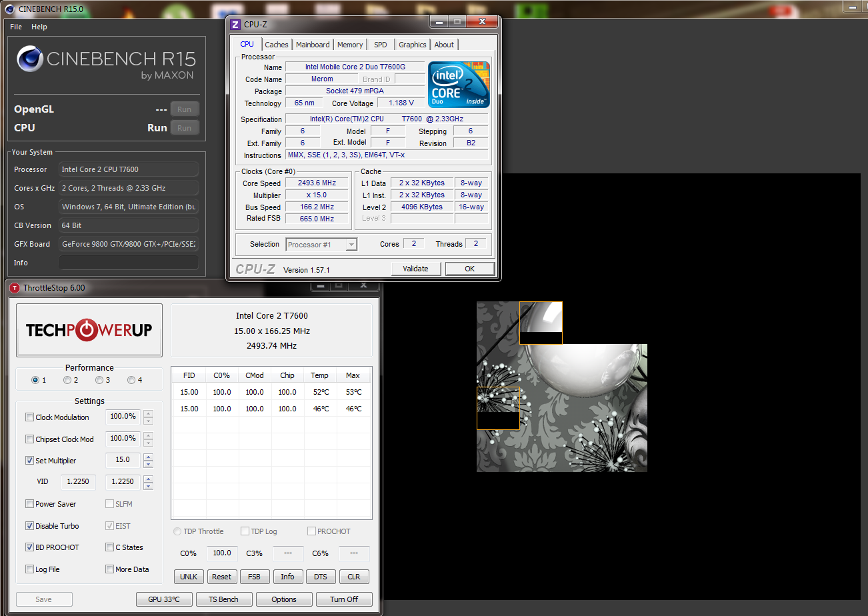Enable C States checkbox
Image resolution: width=868 pixels, height=616 pixels.
click(109, 547)
